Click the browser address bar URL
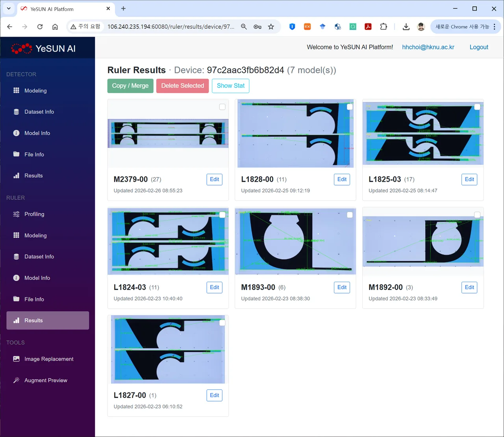The height and width of the screenshot is (437, 504). 171,27
